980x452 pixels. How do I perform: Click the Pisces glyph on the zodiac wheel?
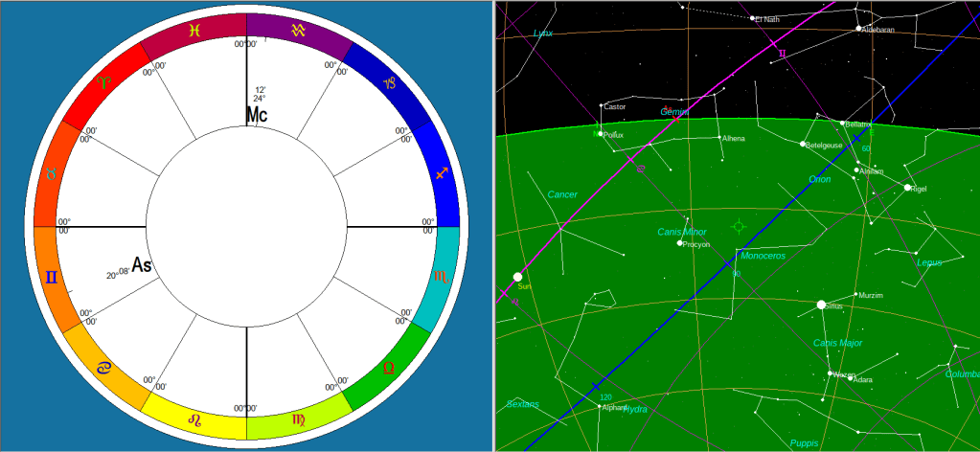click(x=194, y=31)
